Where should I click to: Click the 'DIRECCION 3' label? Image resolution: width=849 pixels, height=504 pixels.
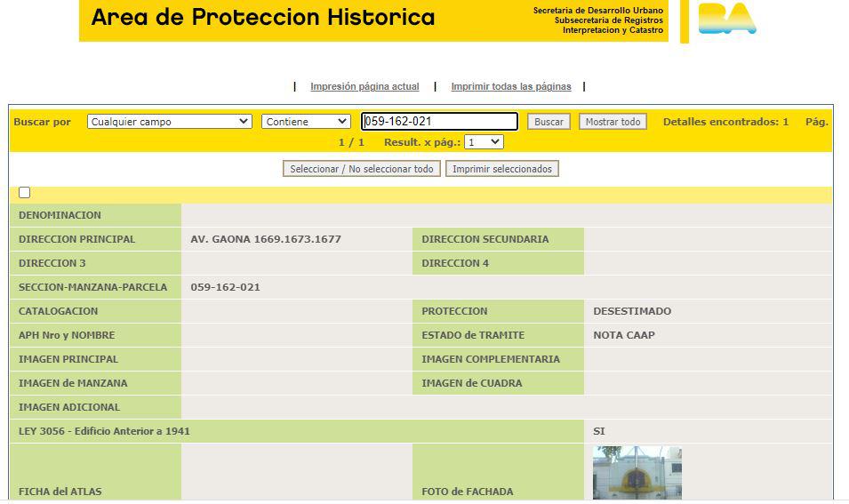pyautogui.click(x=52, y=263)
